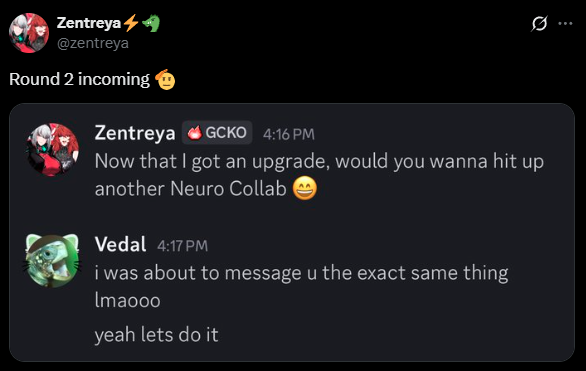Click the 4:16 PM message timestamp
The width and height of the screenshot is (586, 371).
(x=289, y=134)
